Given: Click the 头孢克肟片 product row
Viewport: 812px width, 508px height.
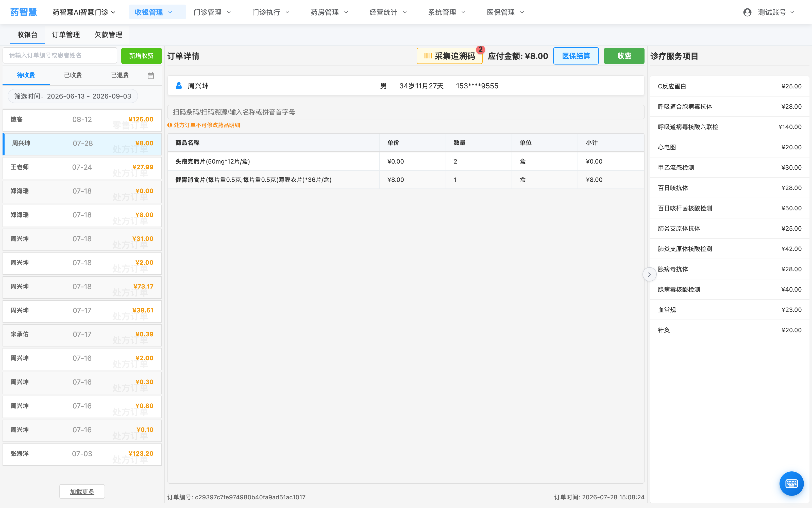Looking at the screenshot, I should point(406,161).
